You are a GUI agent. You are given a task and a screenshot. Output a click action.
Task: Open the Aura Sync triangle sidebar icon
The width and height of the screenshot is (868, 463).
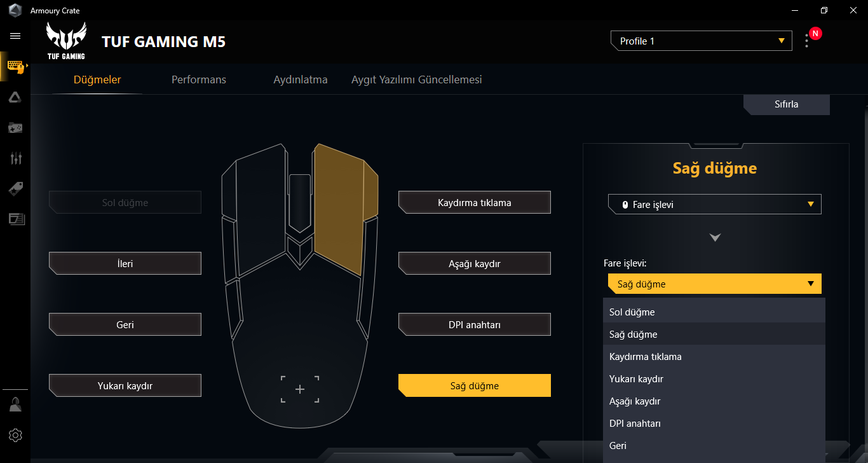(15, 97)
